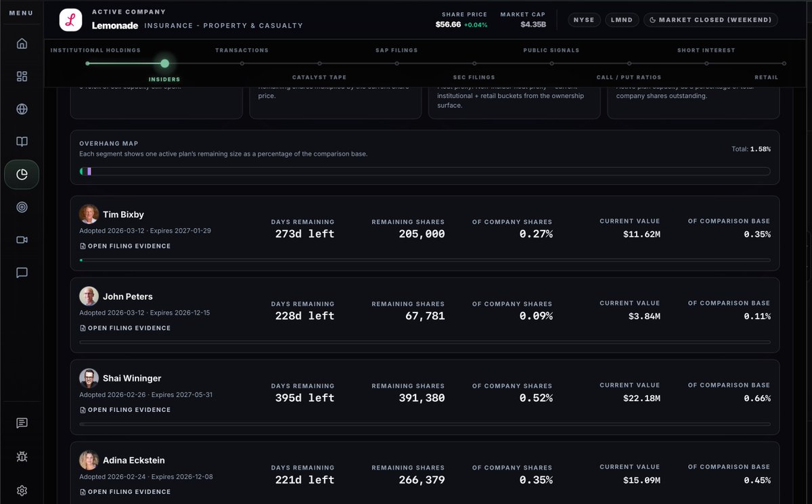Open the book icon in sidebar

(x=22, y=141)
